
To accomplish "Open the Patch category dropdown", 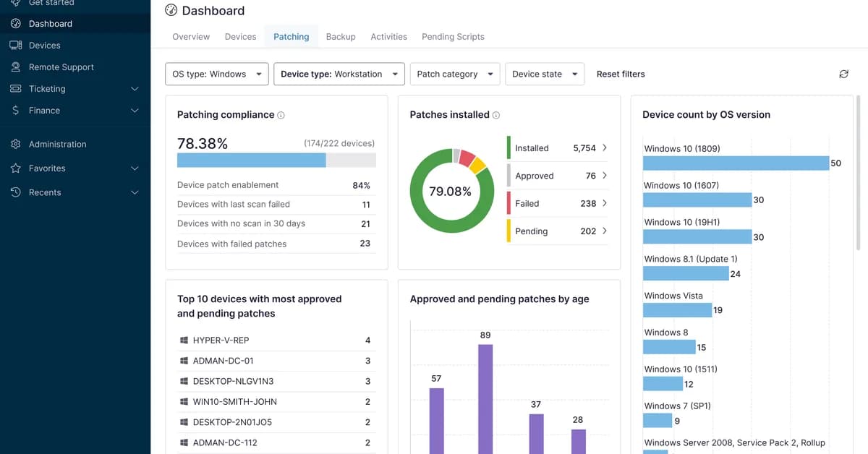I will coord(455,74).
